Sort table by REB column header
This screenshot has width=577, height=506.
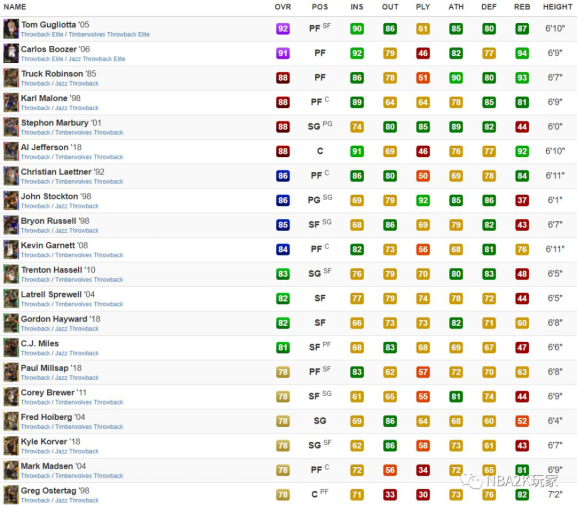[x=522, y=7]
